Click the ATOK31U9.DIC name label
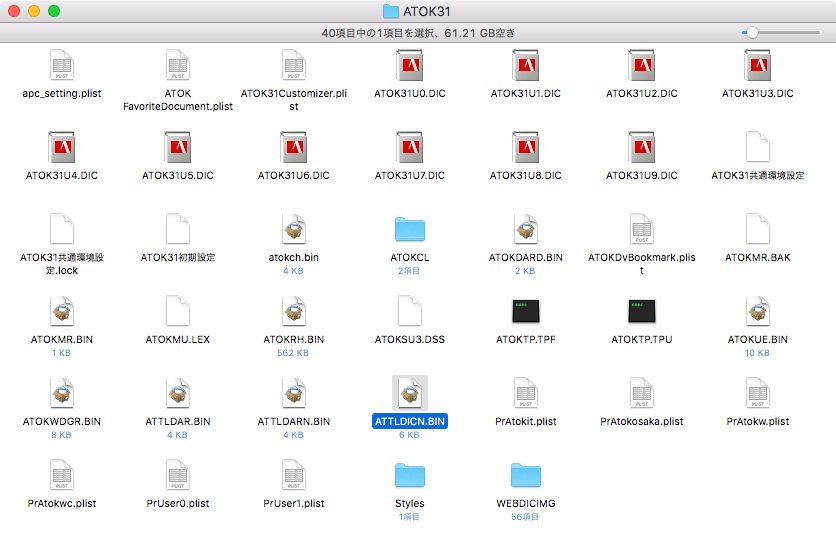This screenshot has height=555, width=836. 641,175
